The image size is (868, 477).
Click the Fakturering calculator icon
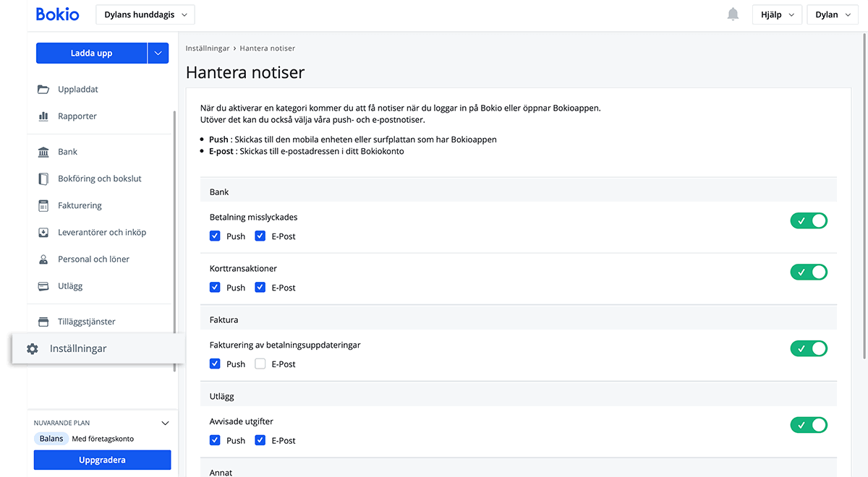coord(43,206)
